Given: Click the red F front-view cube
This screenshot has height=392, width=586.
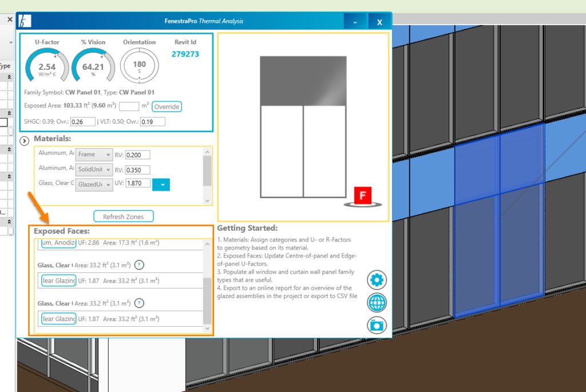Looking at the screenshot, I should pyautogui.click(x=362, y=196).
